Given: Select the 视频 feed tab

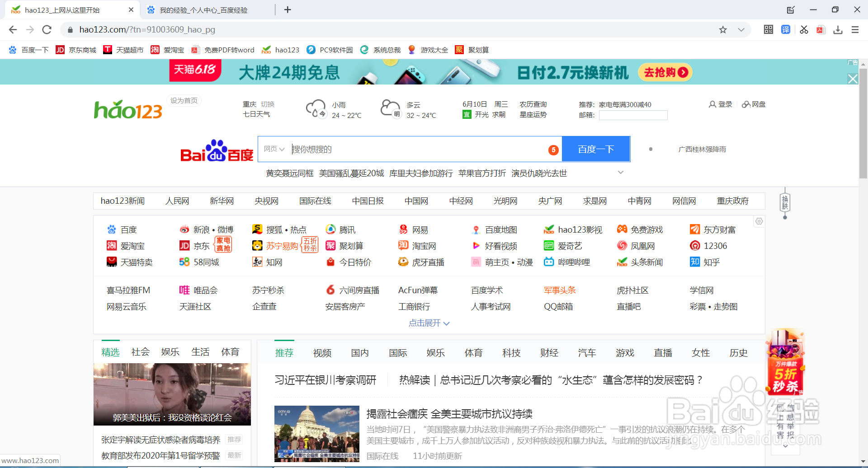Looking at the screenshot, I should (x=322, y=353).
